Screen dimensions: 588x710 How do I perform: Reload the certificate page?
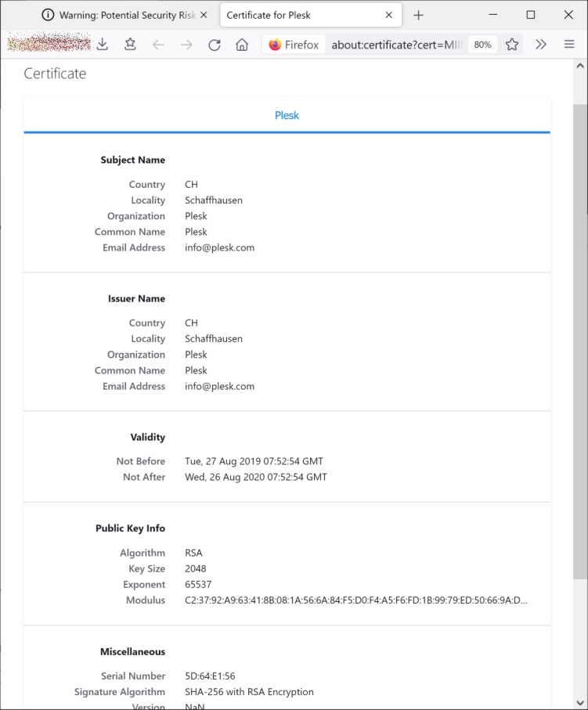pos(214,45)
